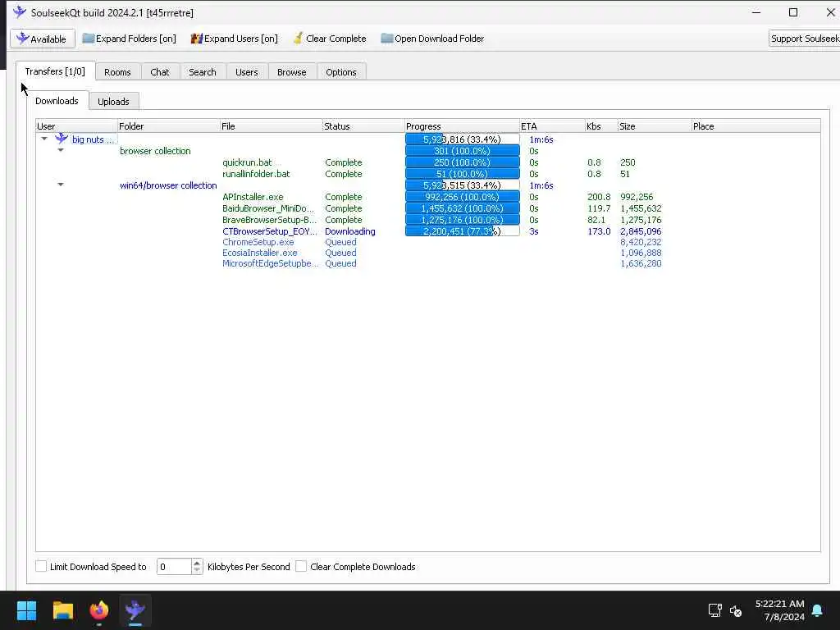Select quickrun.bat file
The height and width of the screenshot is (630, 840).
(x=247, y=162)
